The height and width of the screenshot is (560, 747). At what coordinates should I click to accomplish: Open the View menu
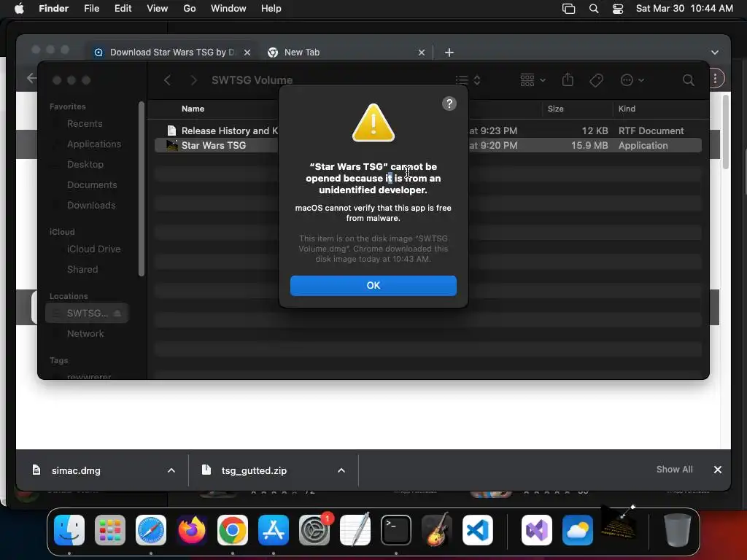(x=158, y=9)
